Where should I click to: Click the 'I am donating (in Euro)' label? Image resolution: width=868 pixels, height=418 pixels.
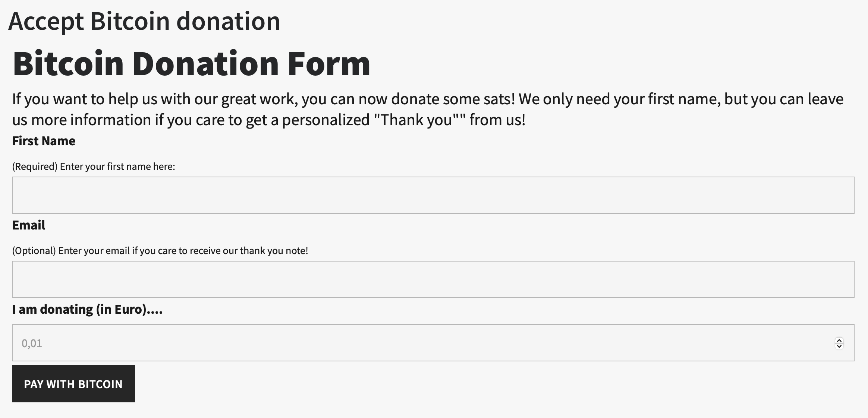tap(88, 309)
